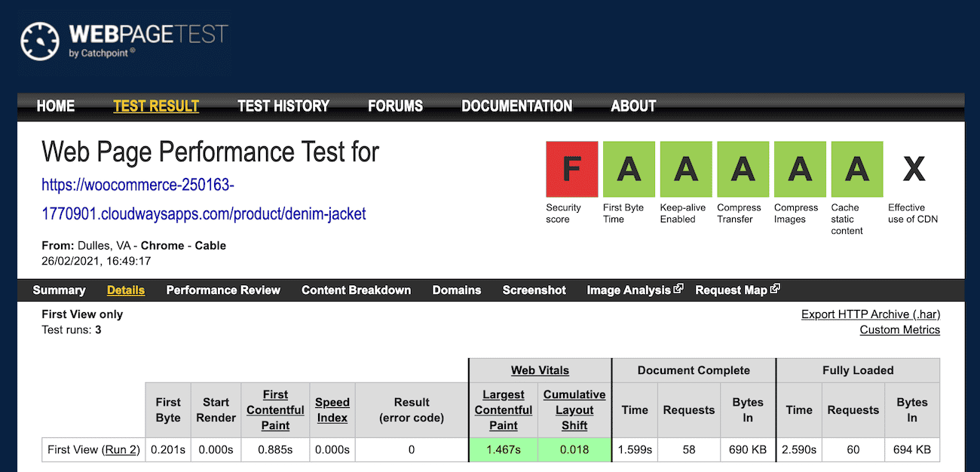Viewport: 980px width, 472px height.
Task: Click the Fully Loaded column group header
Action: (x=858, y=370)
